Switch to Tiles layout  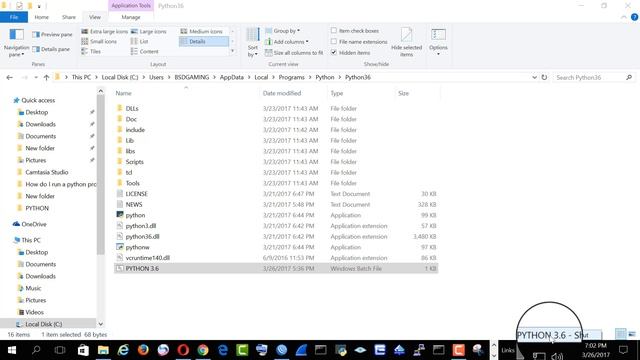[91, 51]
